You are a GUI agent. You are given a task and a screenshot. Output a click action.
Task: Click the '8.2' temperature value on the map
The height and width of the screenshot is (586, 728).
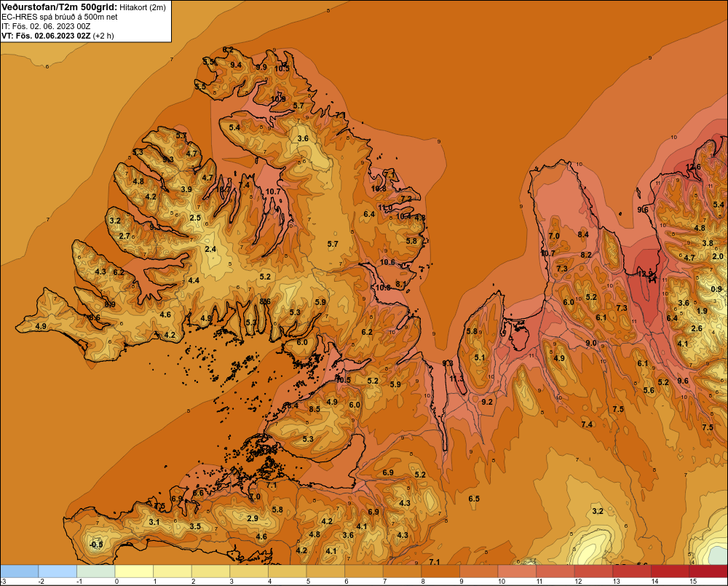pos(586,255)
